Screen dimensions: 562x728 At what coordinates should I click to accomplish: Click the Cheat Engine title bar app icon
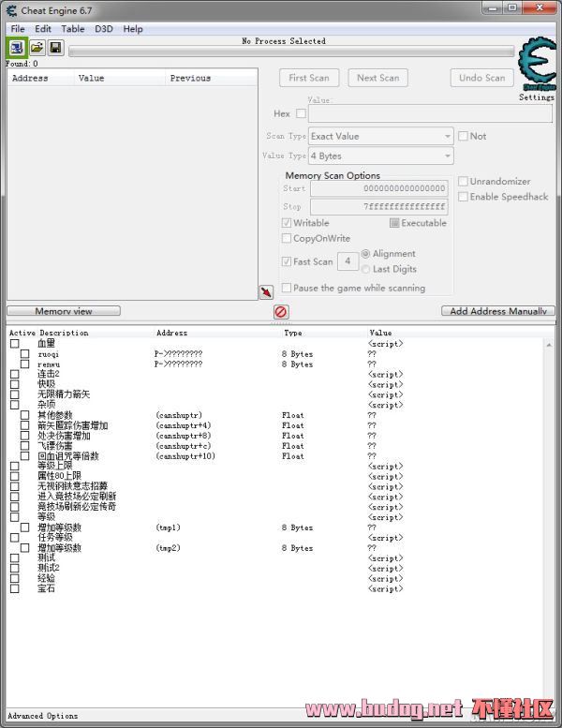click(10, 9)
